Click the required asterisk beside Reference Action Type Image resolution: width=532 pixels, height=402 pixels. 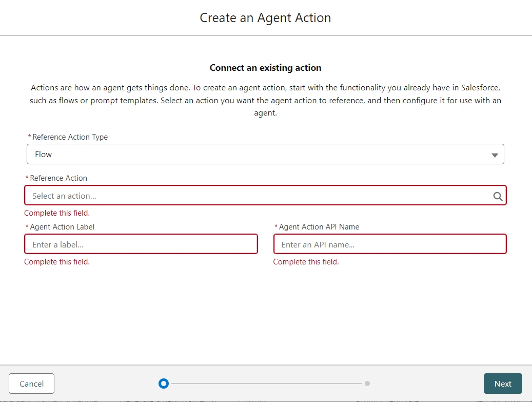point(29,137)
